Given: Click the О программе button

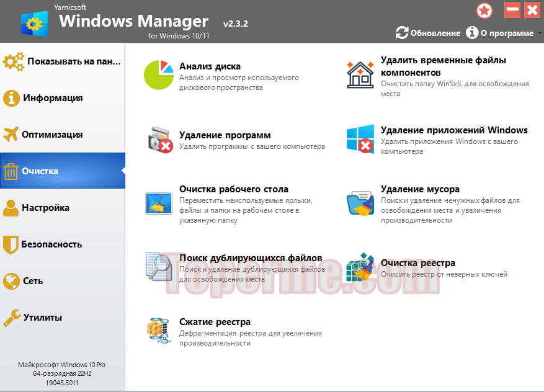Looking at the screenshot, I should (500, 33).
